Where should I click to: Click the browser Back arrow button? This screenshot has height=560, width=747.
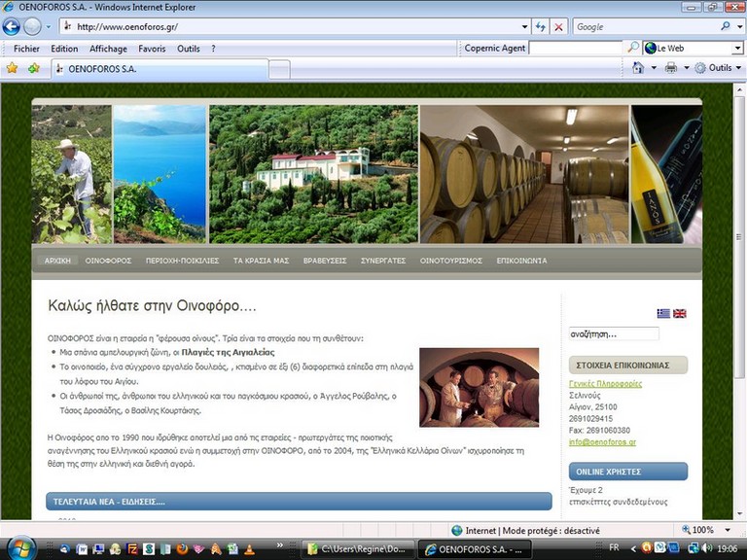(12, 27)
